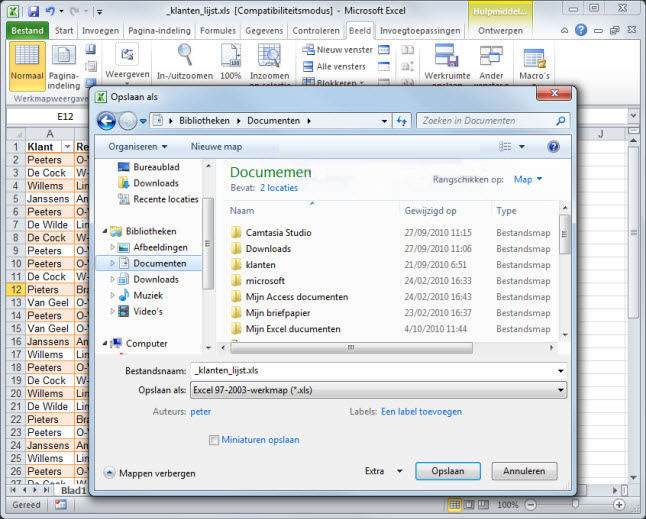The image size is (646, 519).
Task: Open Weergeven options in ribbon
Action: coord(127,64)
